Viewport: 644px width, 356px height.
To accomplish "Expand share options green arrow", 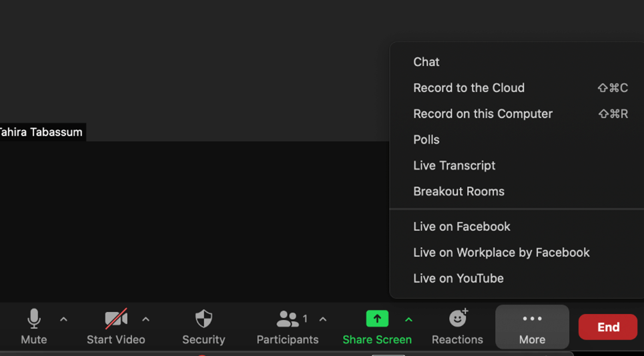I will point(408,319).
